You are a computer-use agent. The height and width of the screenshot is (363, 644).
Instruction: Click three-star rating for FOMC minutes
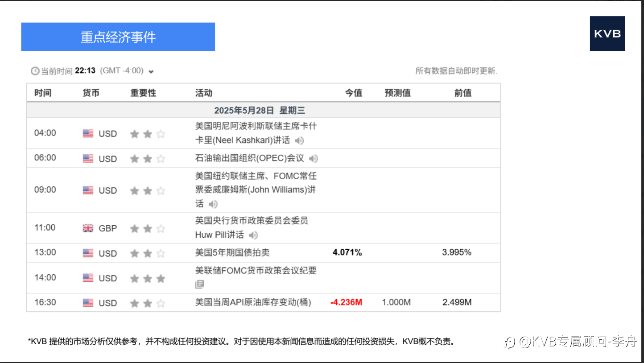(148, 279)
